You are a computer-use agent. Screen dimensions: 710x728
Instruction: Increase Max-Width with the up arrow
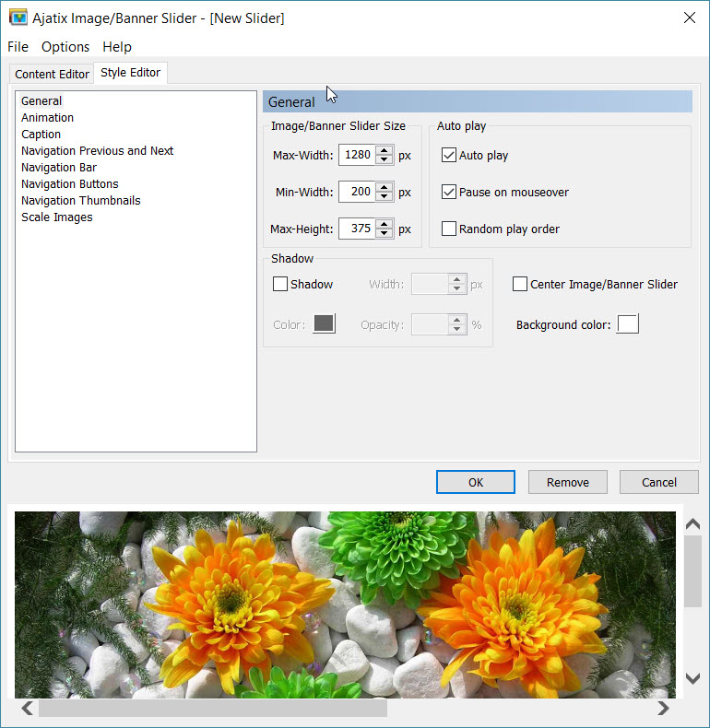[385, 150]
